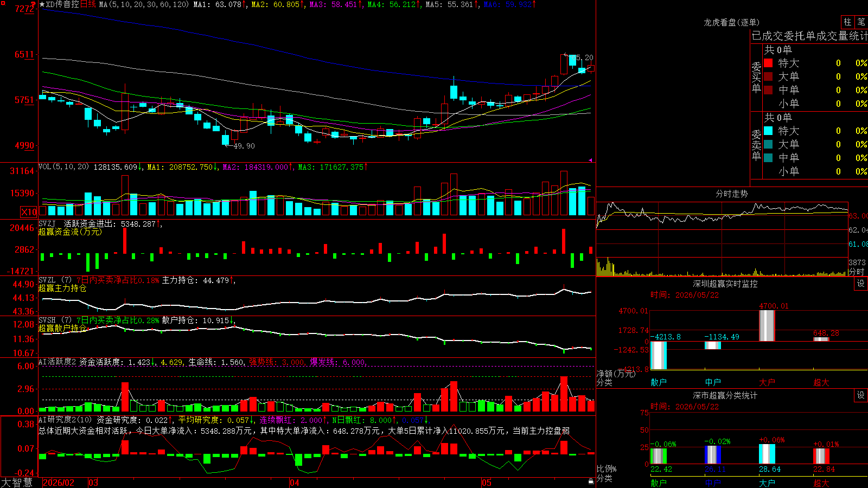
Task: Select the AI活跃度2 indicator label
Action: 58,362
